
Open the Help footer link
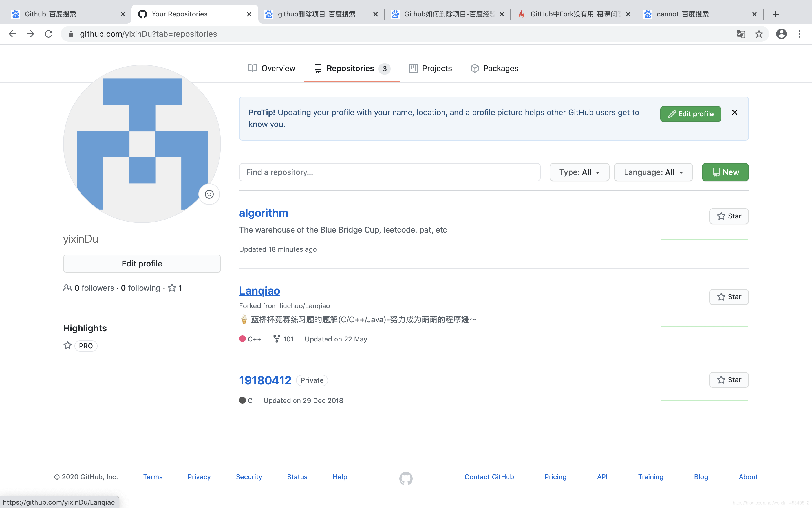click(340, 477)
